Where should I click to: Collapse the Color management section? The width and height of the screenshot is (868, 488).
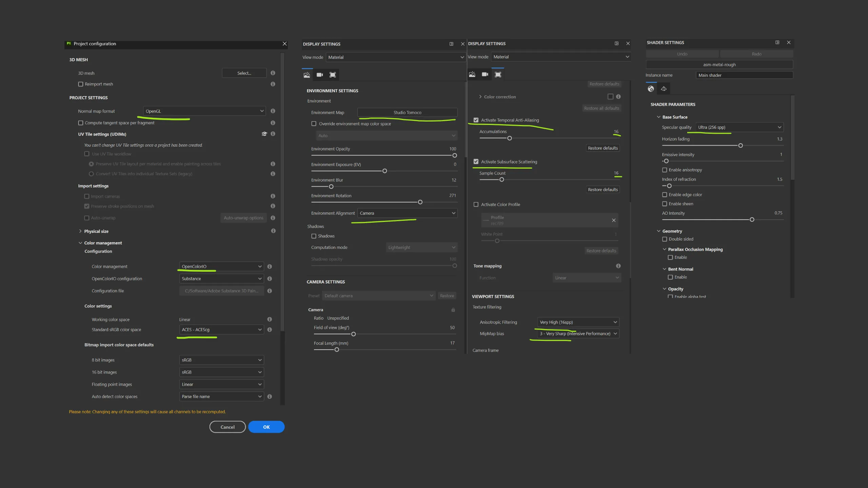[80, 243]
